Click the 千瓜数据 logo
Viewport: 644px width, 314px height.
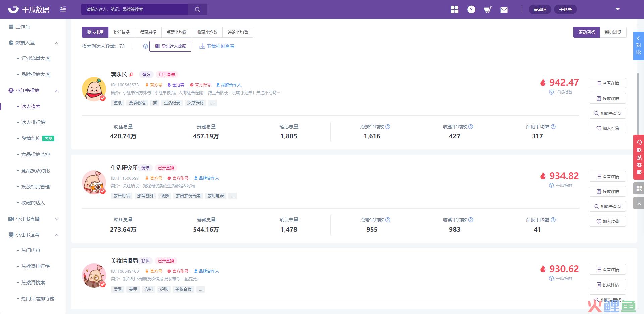[29, 9]
